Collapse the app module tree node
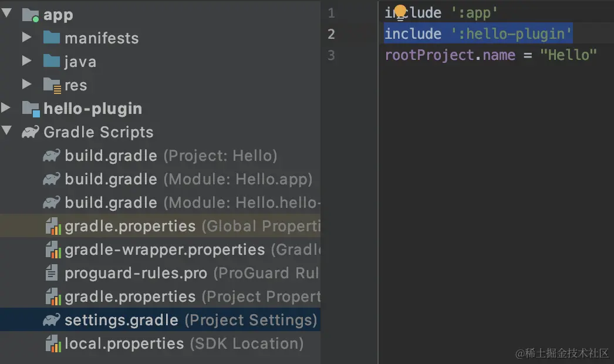Image resolution: width=614 pixels, height=364 pixels. (x=6, y=14)
